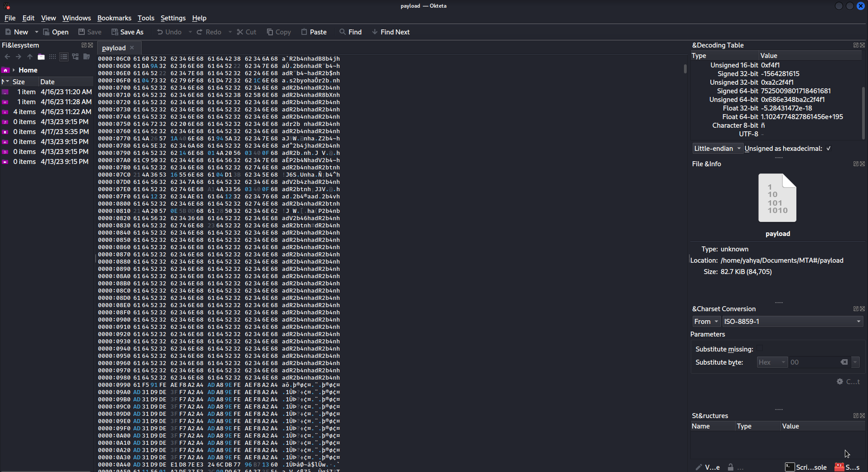Viewport: 868px width, 472px height.
Task: Open the File menu
Action: click(10, 18)
